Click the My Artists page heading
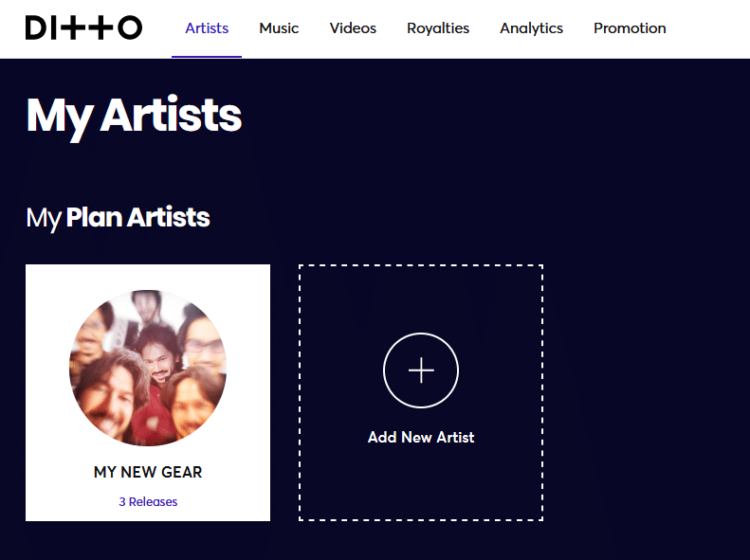This screenshot has height=560, width=750. 134,116
